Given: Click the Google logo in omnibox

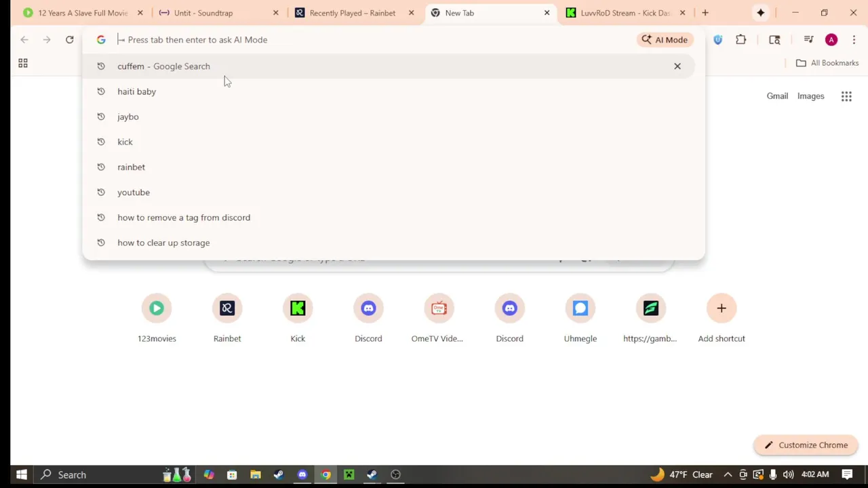Looking at the screenshot, I should 101,39.
